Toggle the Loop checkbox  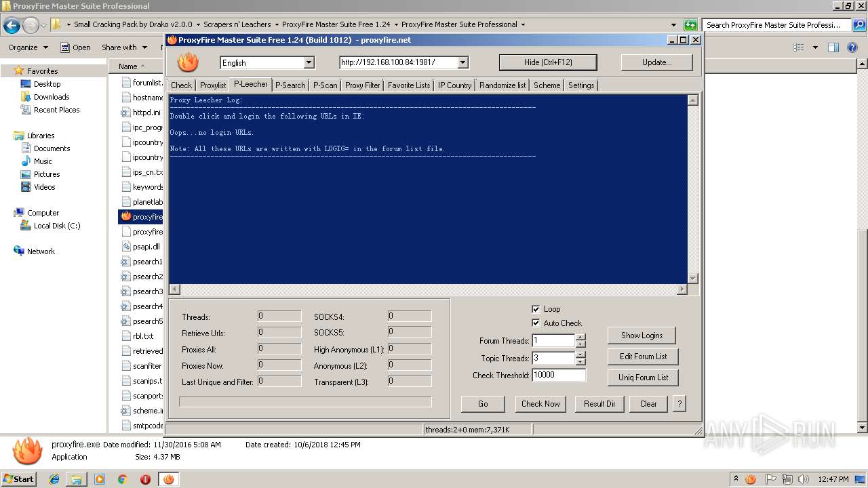point(536,309)
